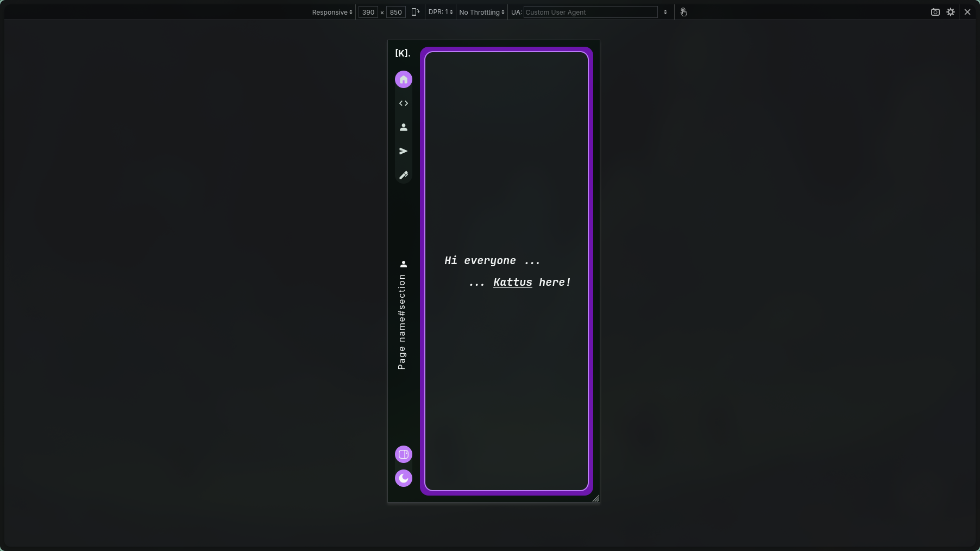The image size is (980, 551).
Task: Click the 'Page name#section' vertical label
Action: click(x=402, y=322)
